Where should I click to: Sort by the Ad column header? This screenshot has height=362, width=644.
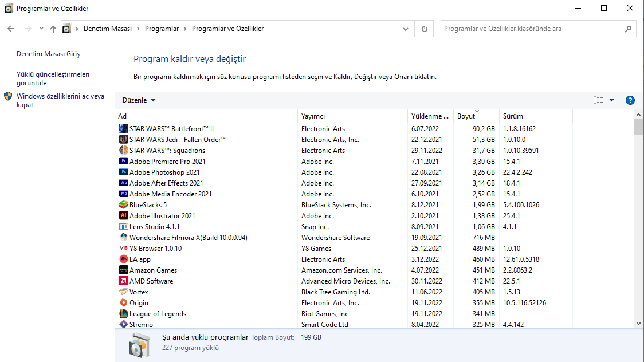(206, 116)
